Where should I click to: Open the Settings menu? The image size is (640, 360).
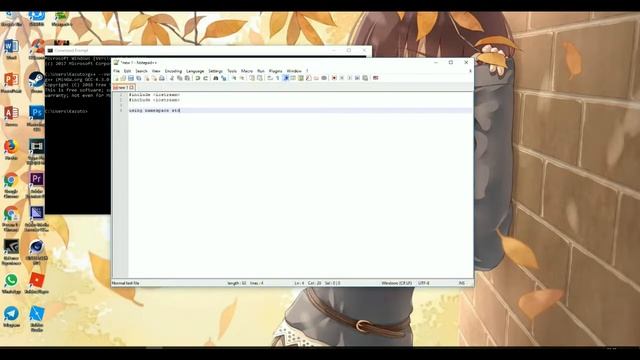click(216, 71)
